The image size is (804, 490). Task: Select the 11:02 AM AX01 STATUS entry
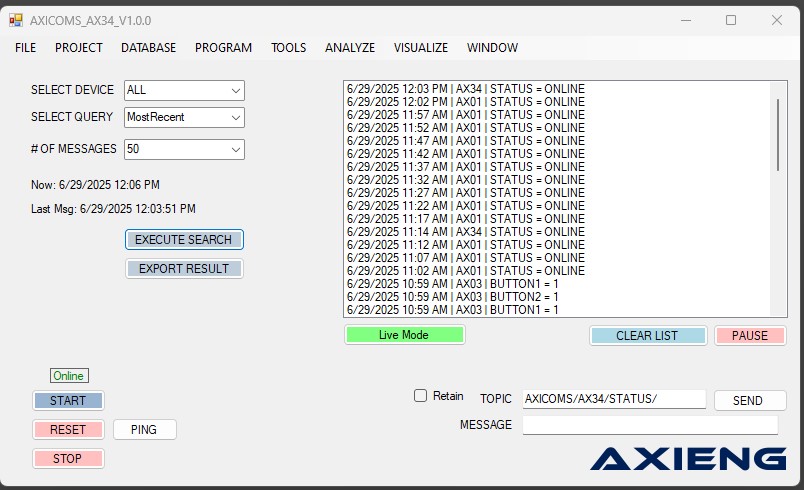click(558, 271)
